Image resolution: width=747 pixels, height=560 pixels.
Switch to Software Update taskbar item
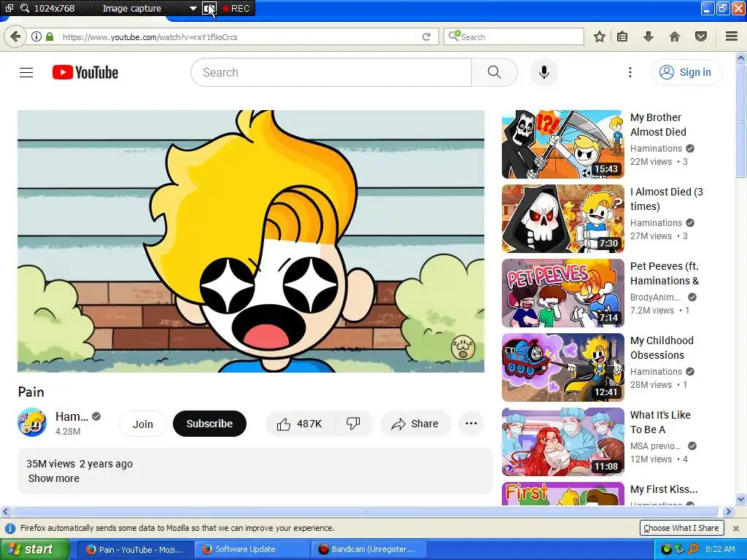pyautogui.click(x=252, y=549)
